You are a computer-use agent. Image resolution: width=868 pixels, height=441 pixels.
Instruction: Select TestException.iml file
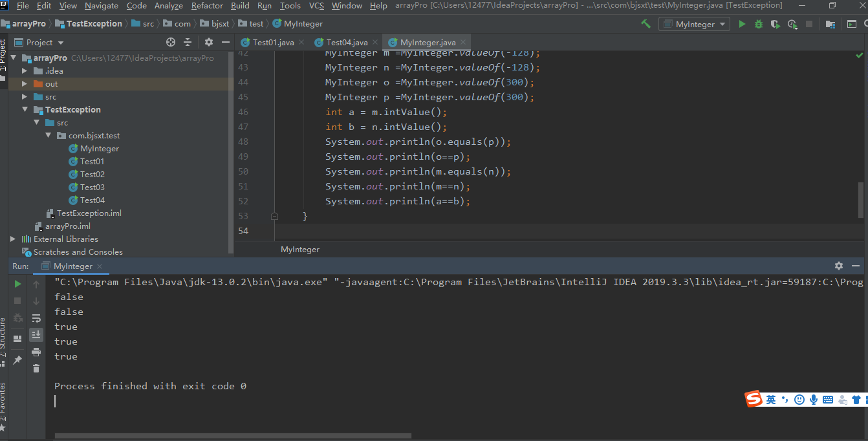pyautogui.click(x=89, y=213)
